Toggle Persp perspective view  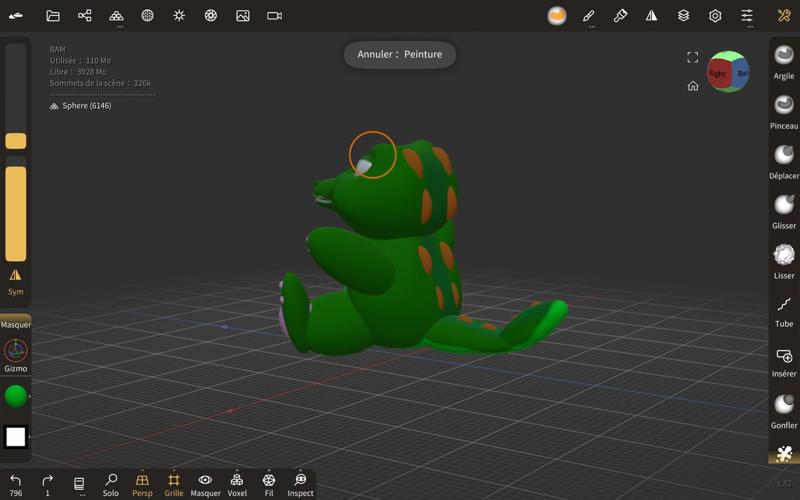[x=142, y=485]
